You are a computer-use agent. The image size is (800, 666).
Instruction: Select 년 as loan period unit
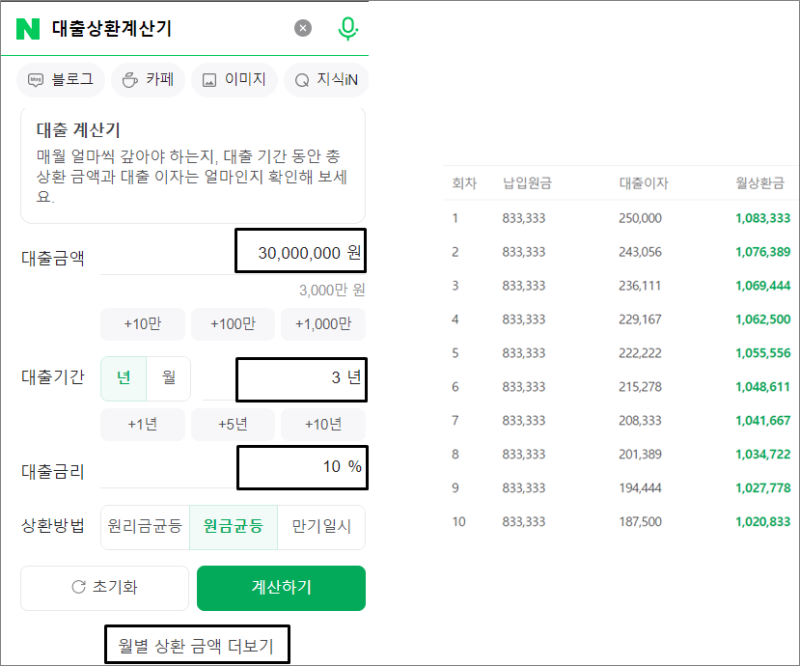124,378
